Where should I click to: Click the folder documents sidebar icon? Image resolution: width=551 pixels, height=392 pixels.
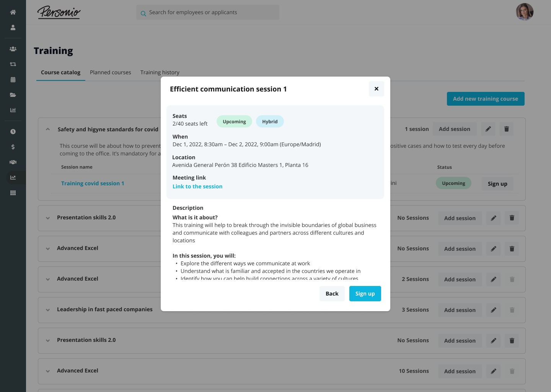(13, 95)
